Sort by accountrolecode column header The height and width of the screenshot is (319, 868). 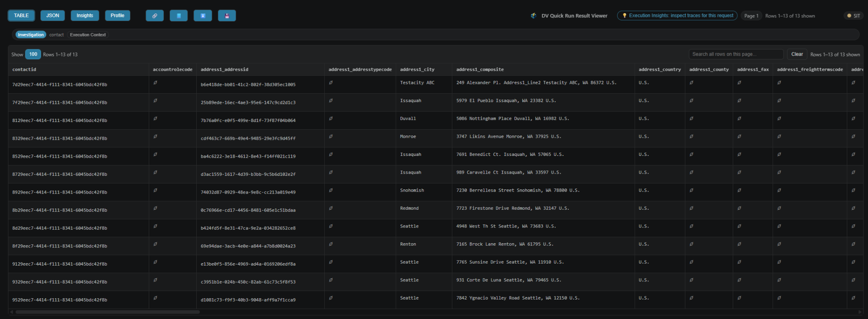tap(172, 69)
